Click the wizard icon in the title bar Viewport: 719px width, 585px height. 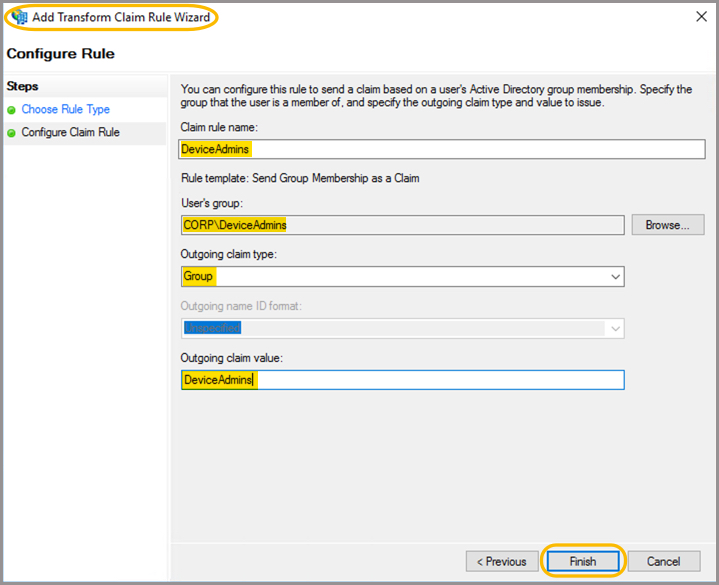coord(19,17)
